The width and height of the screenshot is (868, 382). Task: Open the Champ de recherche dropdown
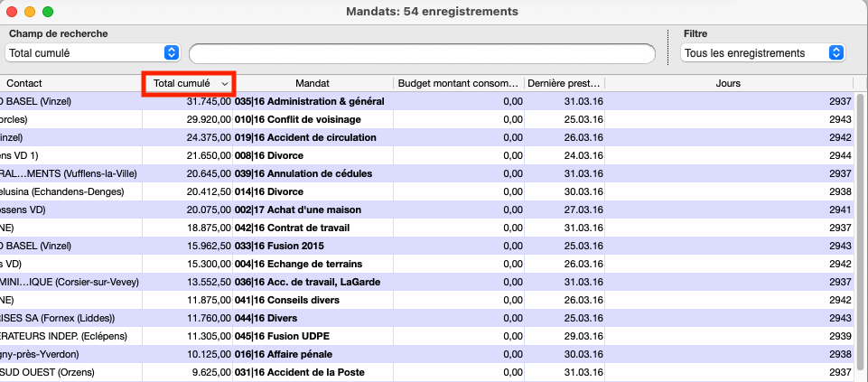click(92, 53)
